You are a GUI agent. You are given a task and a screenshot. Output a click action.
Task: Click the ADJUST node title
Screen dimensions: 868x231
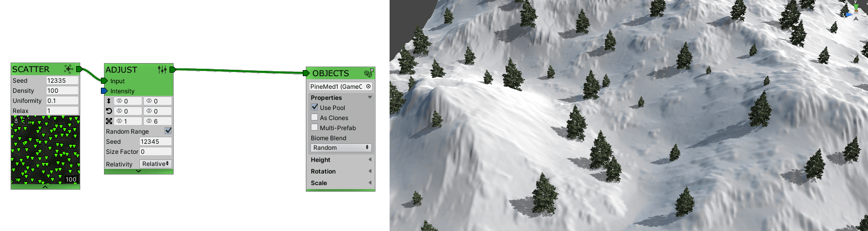point(121,70)
